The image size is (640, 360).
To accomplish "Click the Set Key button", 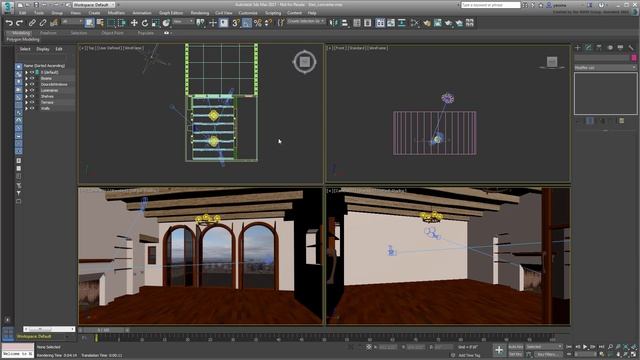I will (516, 354).
